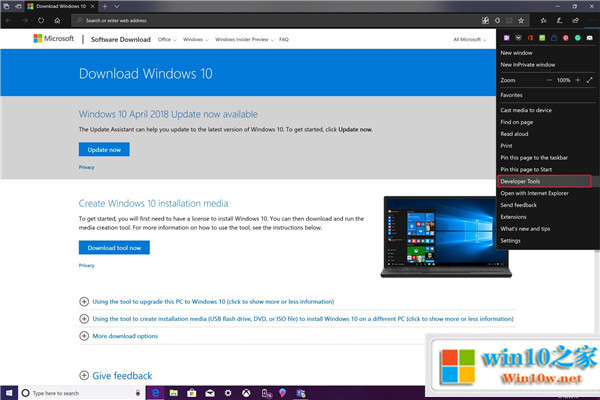The image size is (600, 400).
Task: Open Developer Tools from menu
Action: click(545, 181)
